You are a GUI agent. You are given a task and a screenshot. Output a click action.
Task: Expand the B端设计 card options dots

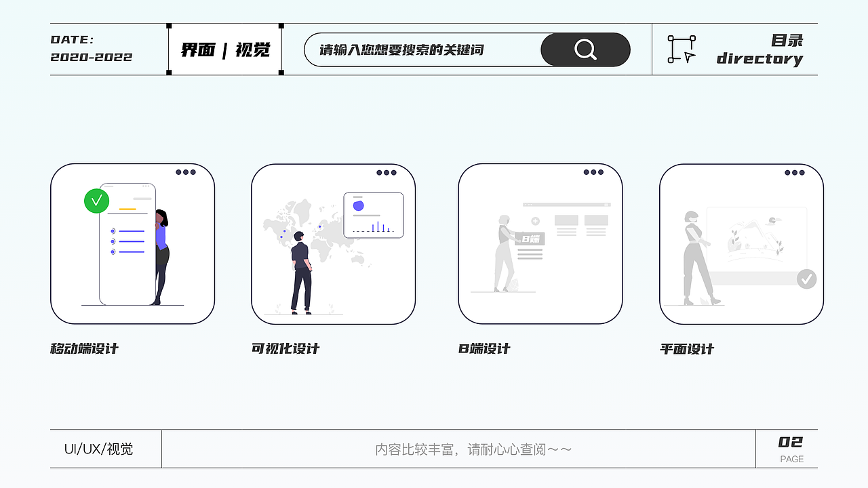[x=593, y=173]
